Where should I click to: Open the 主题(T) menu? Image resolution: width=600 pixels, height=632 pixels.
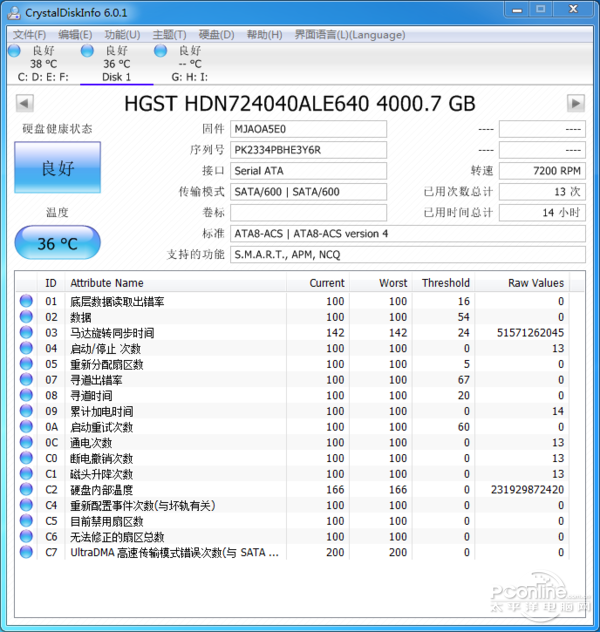(169, 35)
